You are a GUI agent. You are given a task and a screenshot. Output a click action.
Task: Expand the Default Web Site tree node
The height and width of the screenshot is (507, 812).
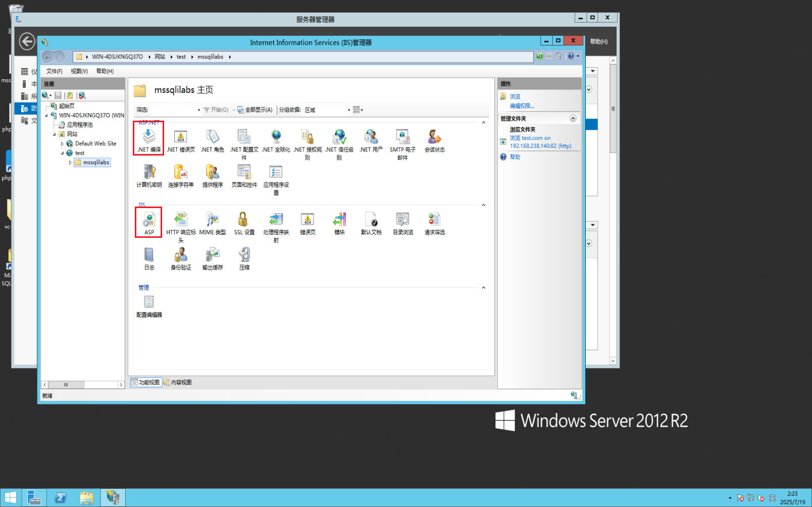(61, 143)
